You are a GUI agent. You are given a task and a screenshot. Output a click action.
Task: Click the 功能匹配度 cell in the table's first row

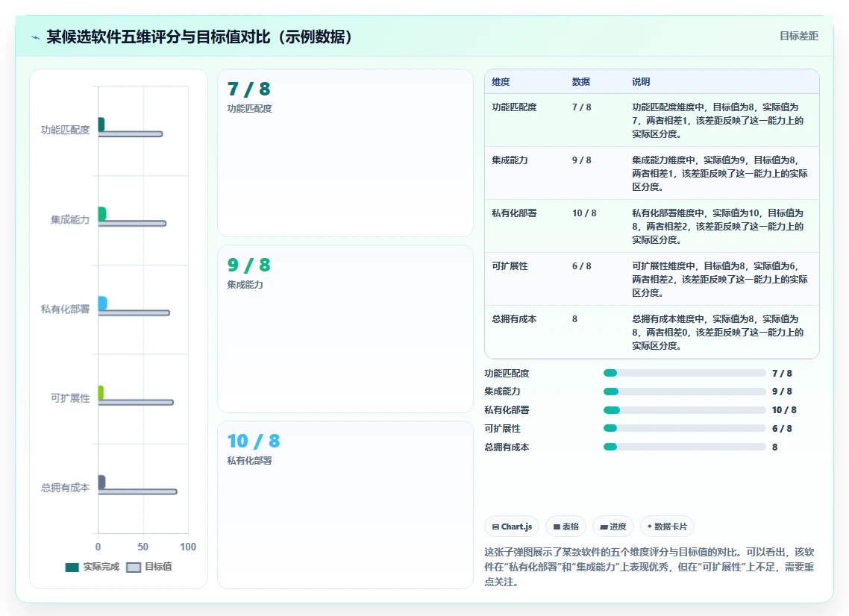pyautogui.click(x=514, y=107)
